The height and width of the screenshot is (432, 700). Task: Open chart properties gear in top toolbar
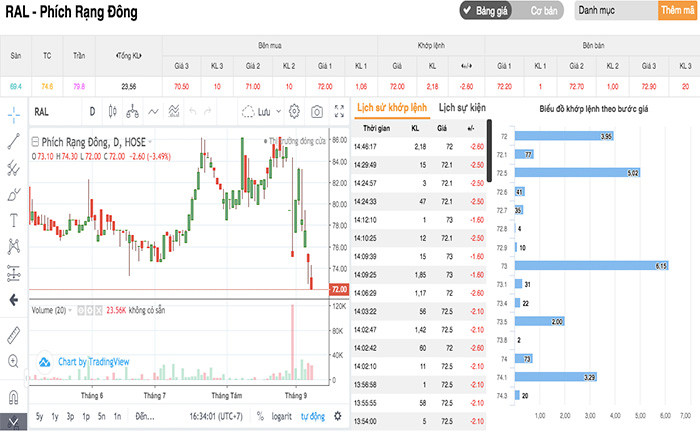[x=294, y=112]
